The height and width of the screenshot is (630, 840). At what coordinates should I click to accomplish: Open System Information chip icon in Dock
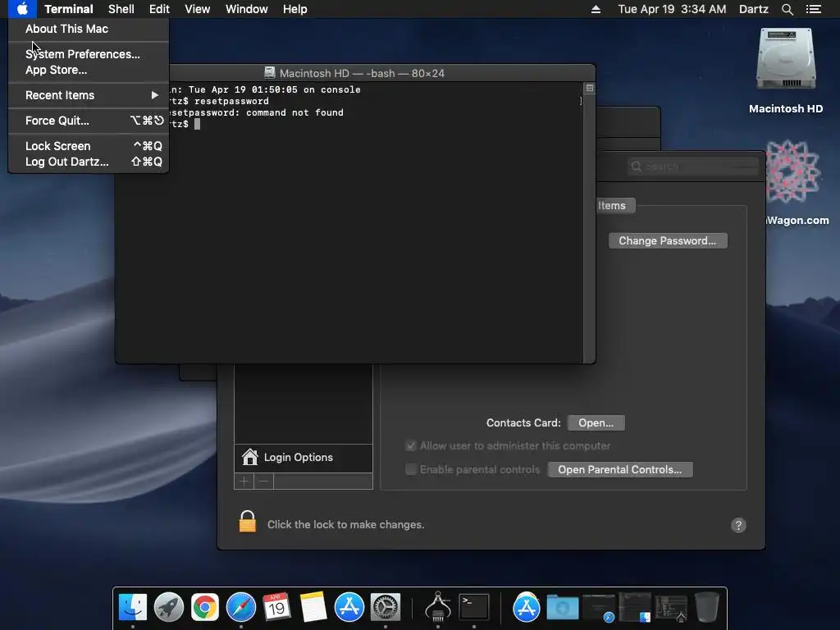click(438, 607)
